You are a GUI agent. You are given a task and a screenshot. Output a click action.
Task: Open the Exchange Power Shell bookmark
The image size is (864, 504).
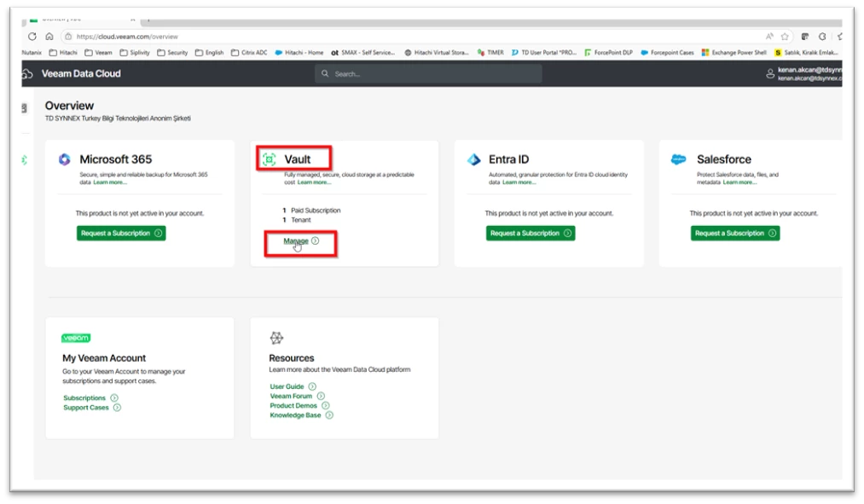[734, 52]
